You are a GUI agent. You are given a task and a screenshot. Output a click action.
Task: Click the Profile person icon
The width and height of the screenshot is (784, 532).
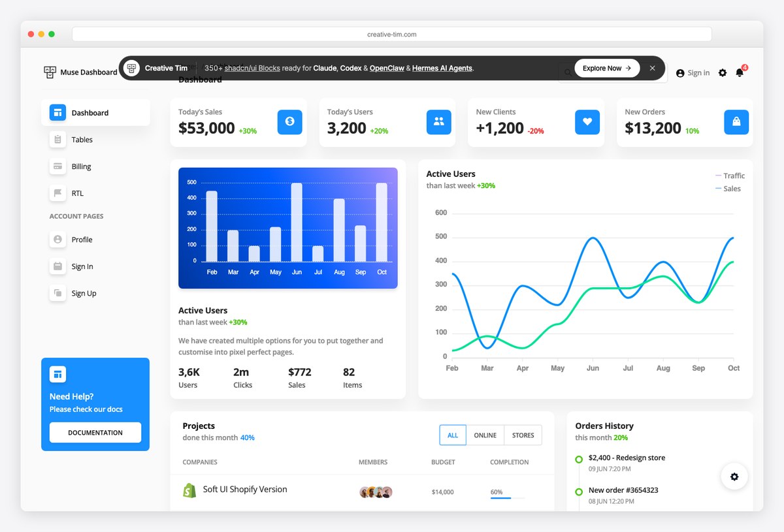coord(57,239)
